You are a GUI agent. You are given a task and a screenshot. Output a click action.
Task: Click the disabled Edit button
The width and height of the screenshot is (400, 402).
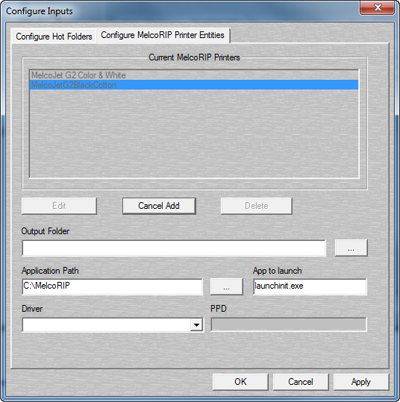pyautogui.click(x=59, y=206)
